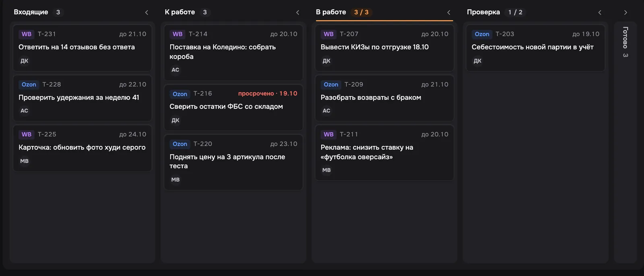Click the Ozon tag on card T-209

(331, 85)
